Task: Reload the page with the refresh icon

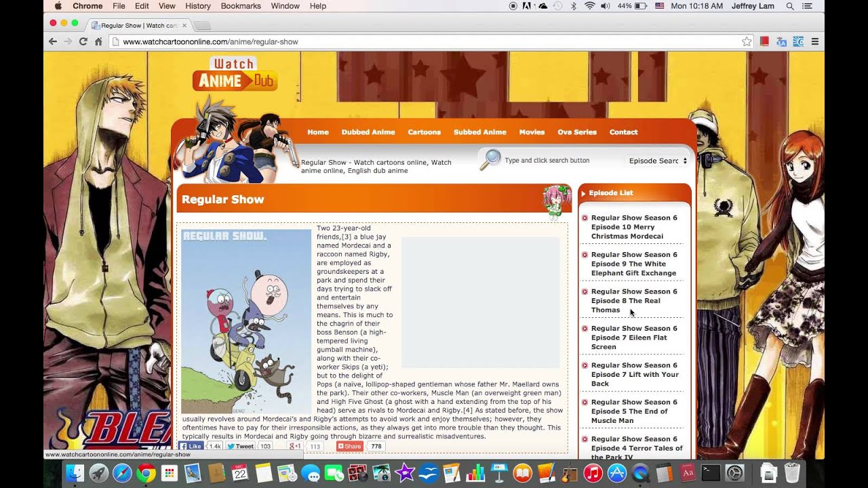Action: click(83, 41)
